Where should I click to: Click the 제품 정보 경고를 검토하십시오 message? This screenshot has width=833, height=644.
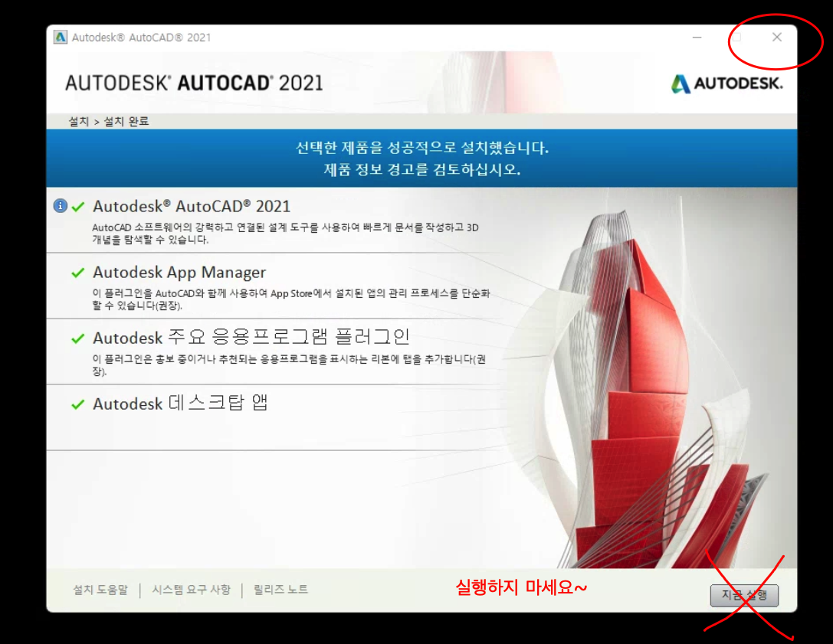[x=421, y=169]
